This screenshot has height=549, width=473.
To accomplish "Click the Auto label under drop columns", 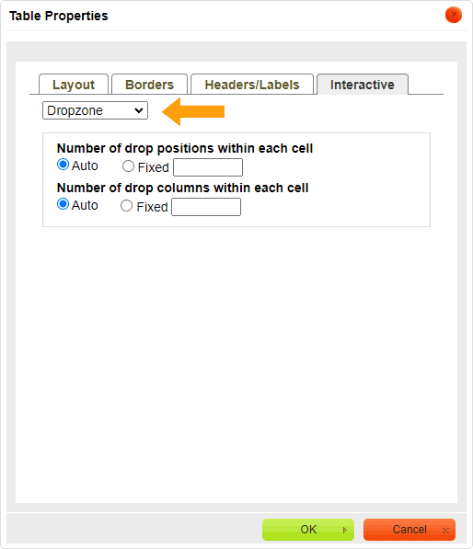I will [85, 205].
